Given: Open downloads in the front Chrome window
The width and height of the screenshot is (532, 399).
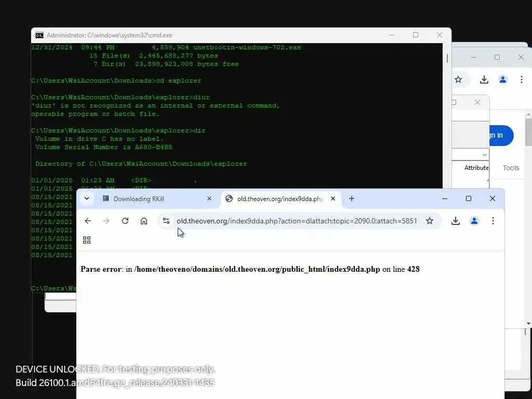Looking at the screenshot, I should [455, 221].
